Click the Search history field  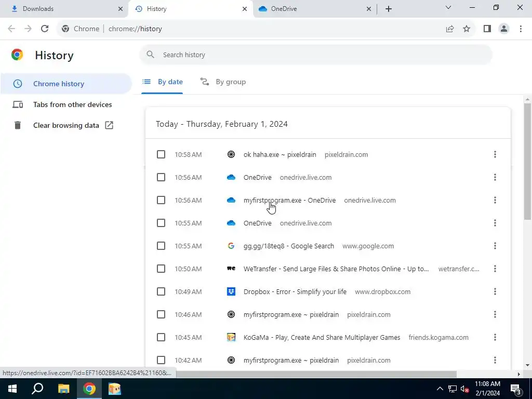click(315, 55)
